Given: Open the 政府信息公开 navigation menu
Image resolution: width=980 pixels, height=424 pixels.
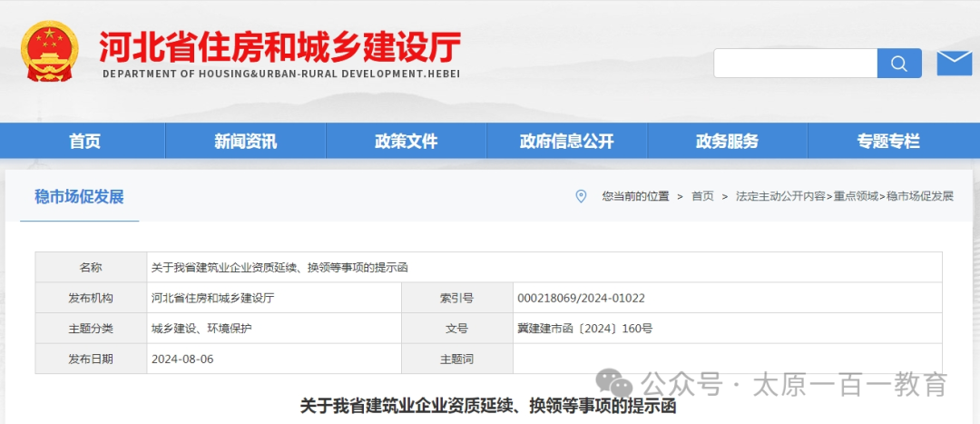Looking at the screenshot, I should click(x=566, y=142).
